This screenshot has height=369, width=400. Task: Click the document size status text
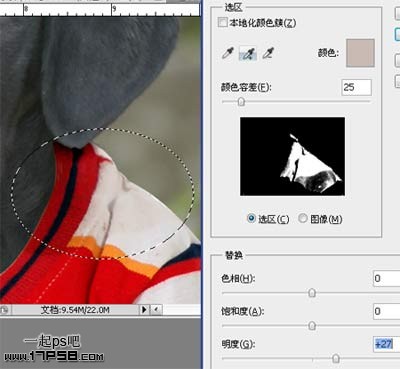[x=75, y=310]
